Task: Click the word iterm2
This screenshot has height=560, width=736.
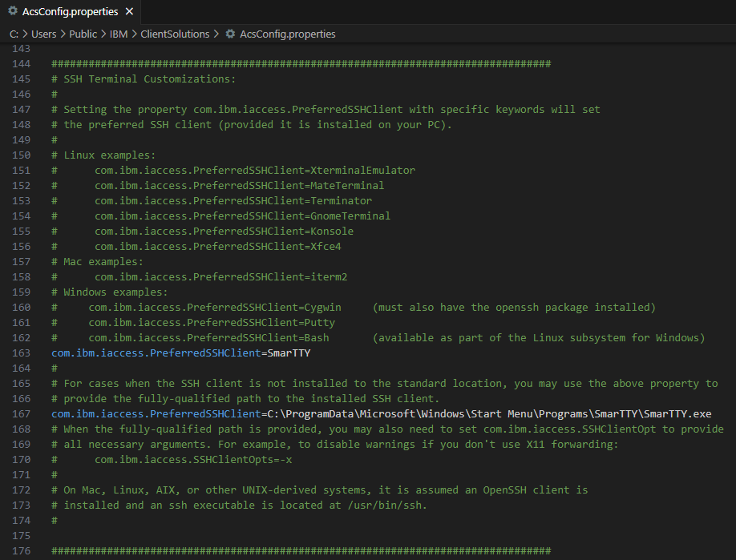Action: pos(329,276)
